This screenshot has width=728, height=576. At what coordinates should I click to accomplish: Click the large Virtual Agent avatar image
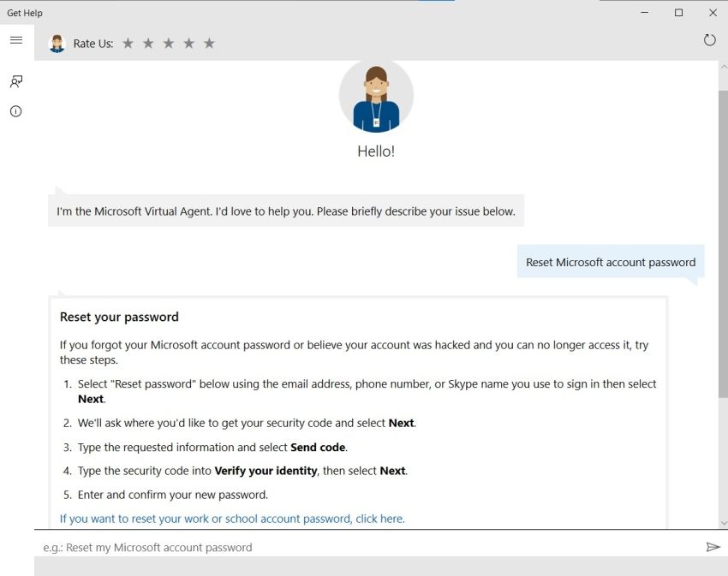point(376,97)
